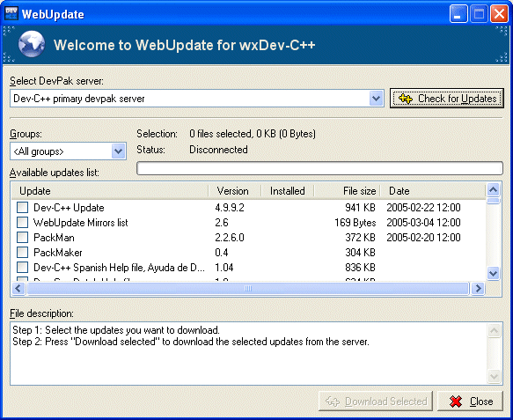Click version '4.9.9.2' cell
The height and width of the screenshot is (420, 513).
point(230,208)
